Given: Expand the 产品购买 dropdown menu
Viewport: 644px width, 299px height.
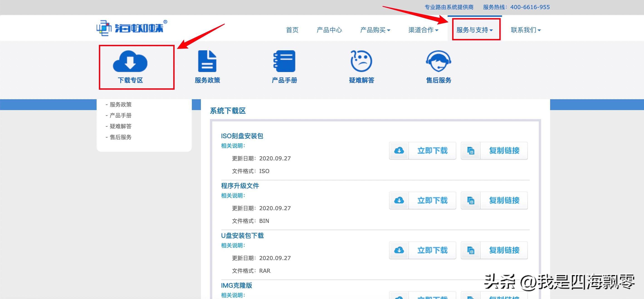Looking at the screenshot, I should 375,30.
